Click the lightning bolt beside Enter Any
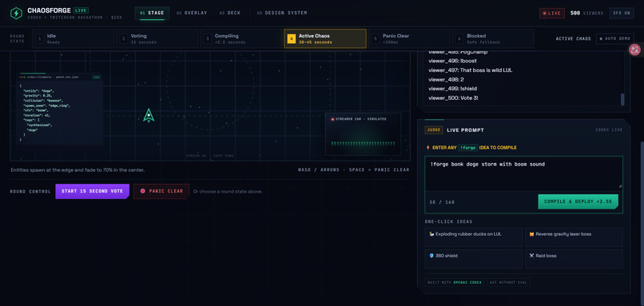The image size is (644, 306). click(427, 148)
